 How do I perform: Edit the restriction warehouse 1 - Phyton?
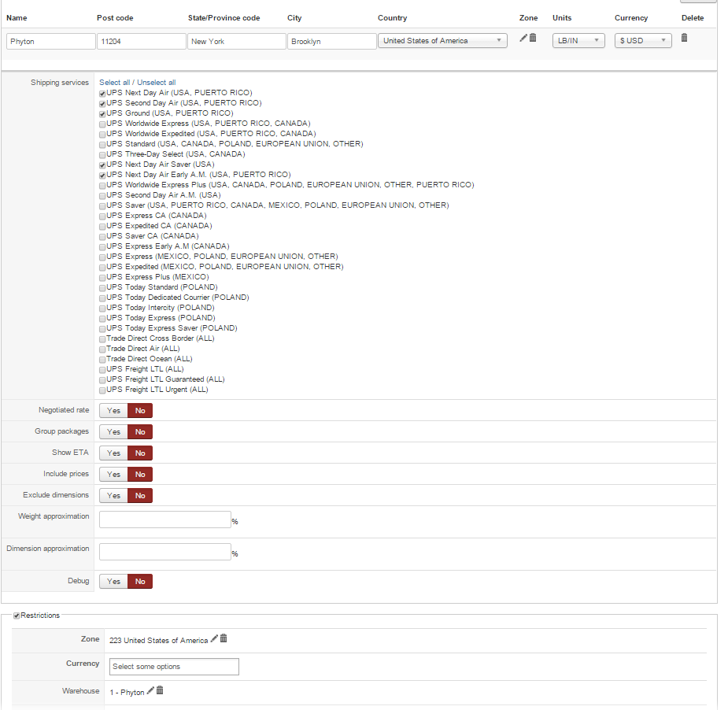[150, 690]
